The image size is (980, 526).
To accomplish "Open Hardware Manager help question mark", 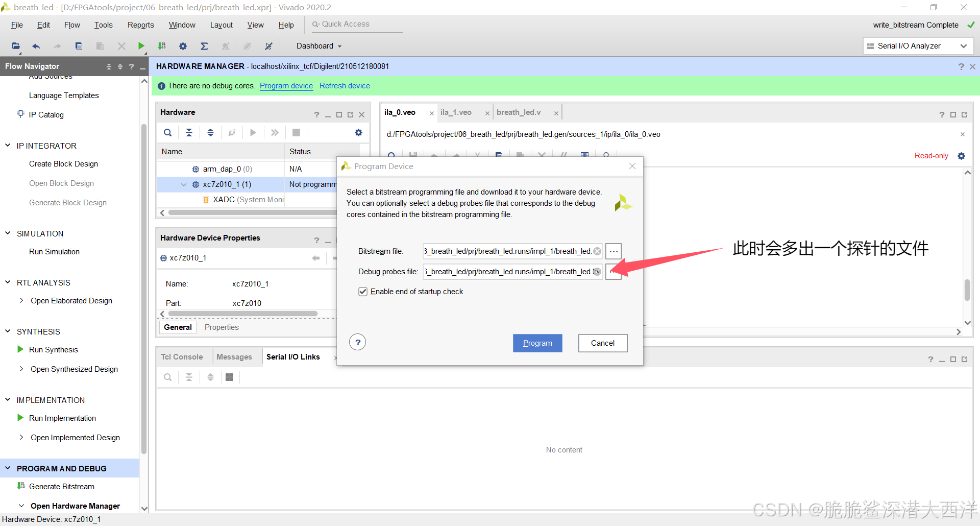I will click(x=961, y=66).
